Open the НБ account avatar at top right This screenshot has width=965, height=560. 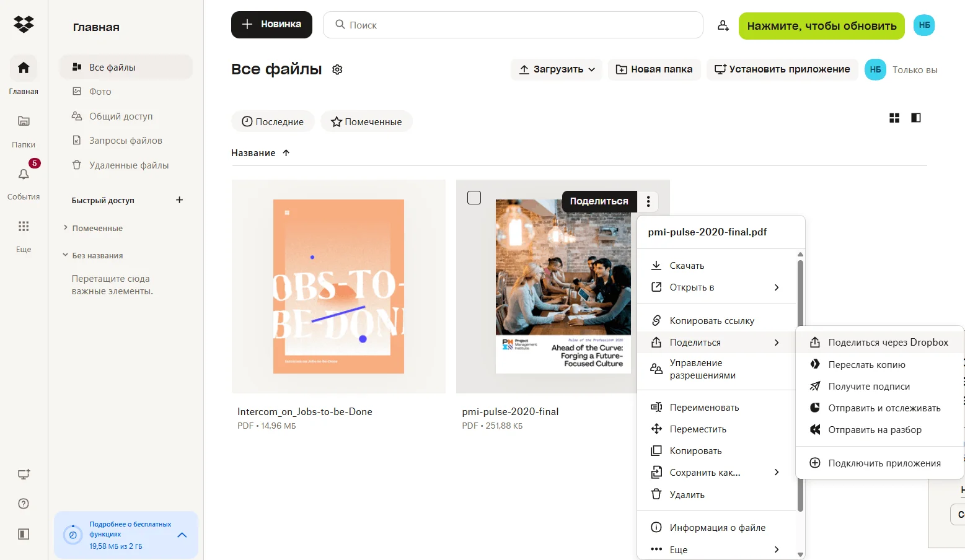tap(924, 25)
